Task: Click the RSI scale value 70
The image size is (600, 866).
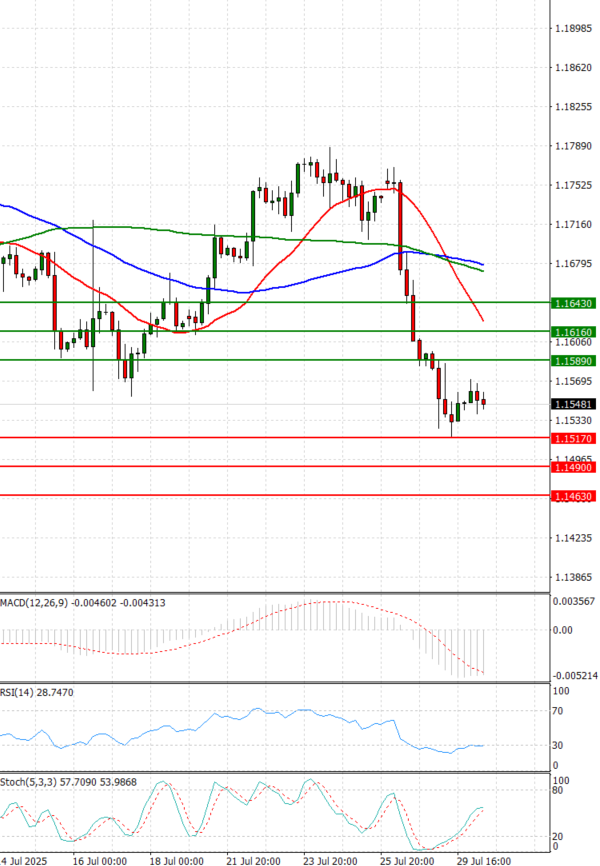Action: tap(558, 711)
